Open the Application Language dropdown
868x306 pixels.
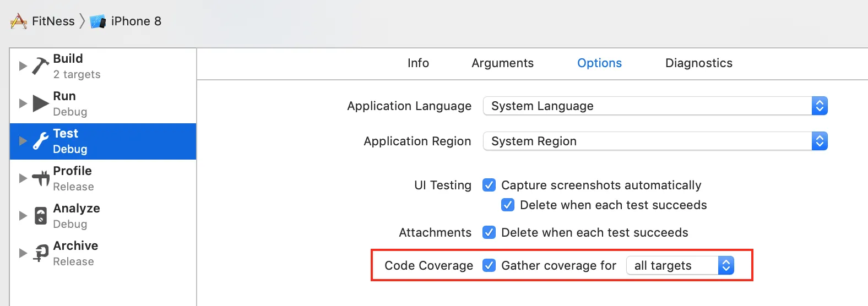(655, 106)
